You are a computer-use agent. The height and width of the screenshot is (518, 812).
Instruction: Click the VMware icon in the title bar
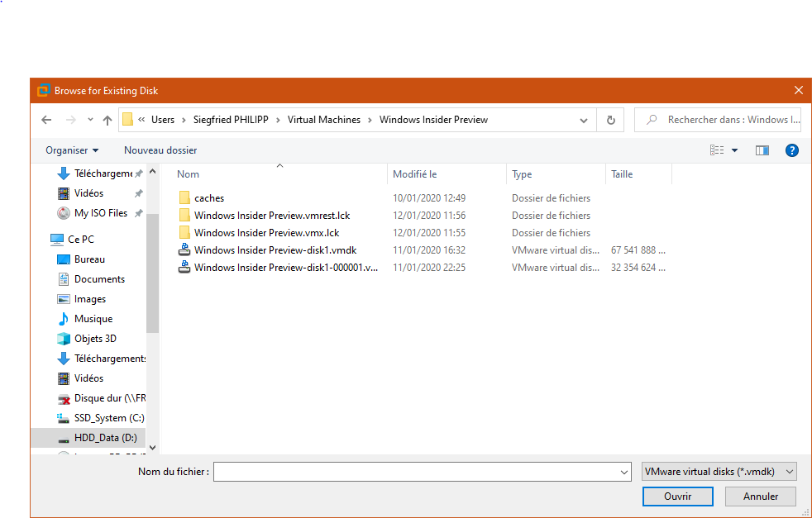click(44, 91)
